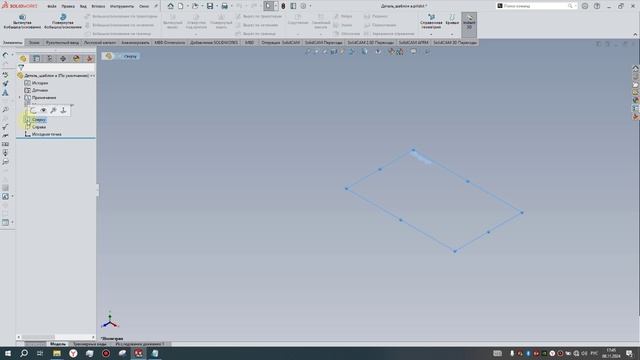Image resolution: width=640 pixels, height=360 pixels.
Task: Open Curves tool
Action: tap(452, 19)
